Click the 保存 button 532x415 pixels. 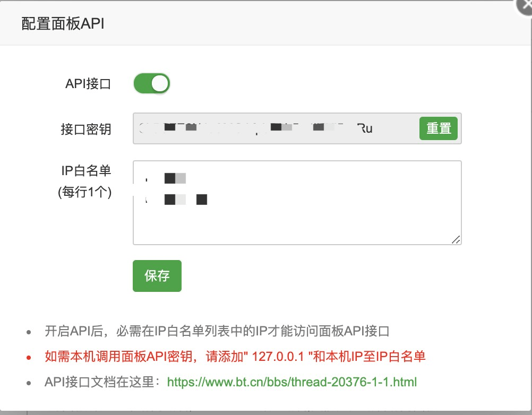click(x=157, y=276)
